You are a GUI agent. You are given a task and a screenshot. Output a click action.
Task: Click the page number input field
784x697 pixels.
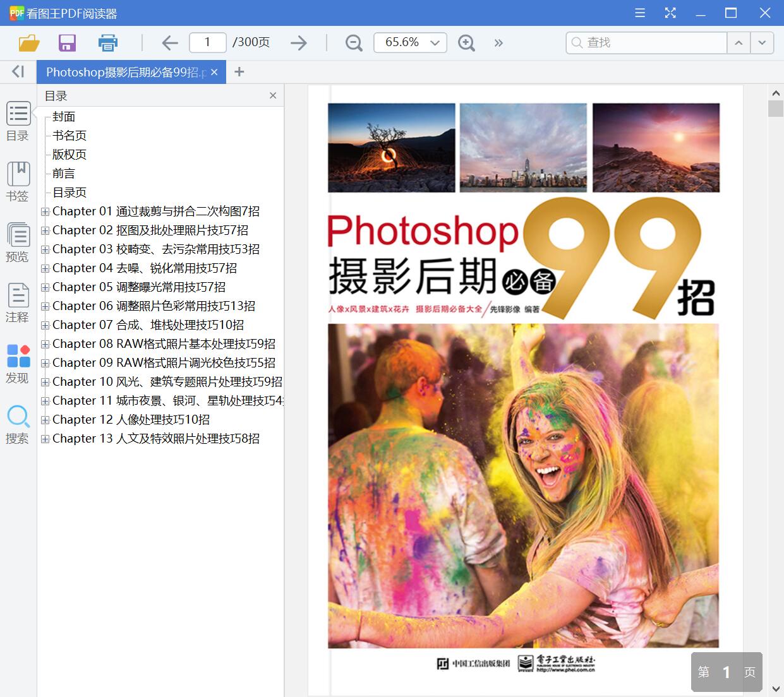(207, 42)
